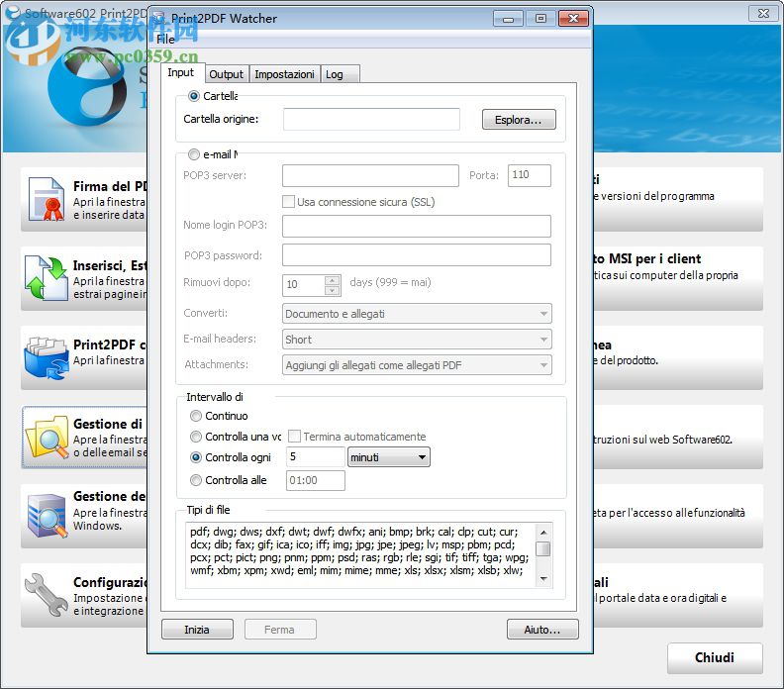Click the Rimuovi dopo days field
Screen dimensions: 784x689
click(305, 285)
